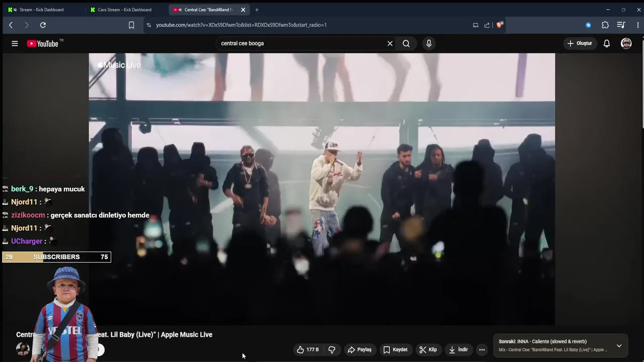Click chat username zizikoocm
Image resolution: width=644 pixels, height=362 pixels.
pos(28,215)
